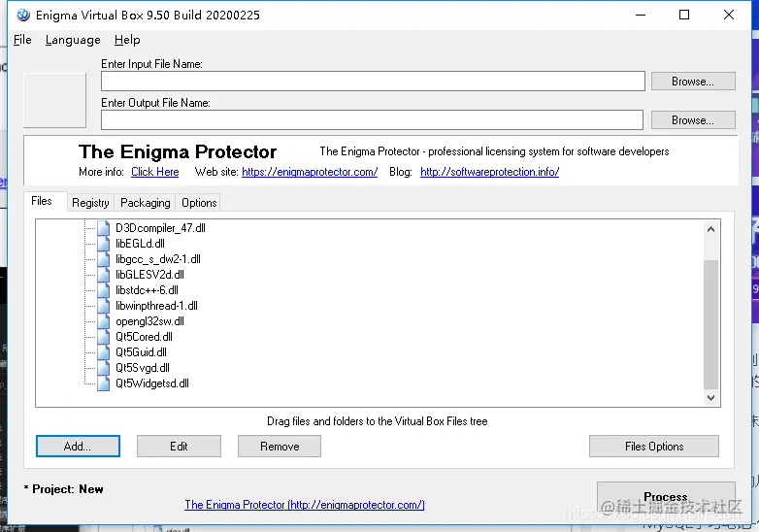Select D3Dcompiler_47.dll in the files tree
This screenshot has height=532, width=759.
pyautogui.click(x=160, y=228)
